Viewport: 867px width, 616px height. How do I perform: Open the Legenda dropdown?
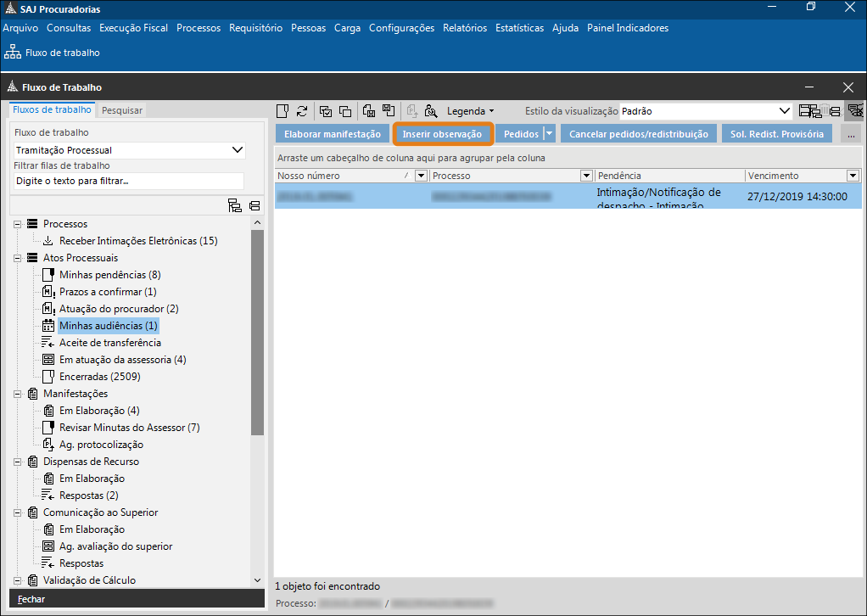(x=470, y=111)
